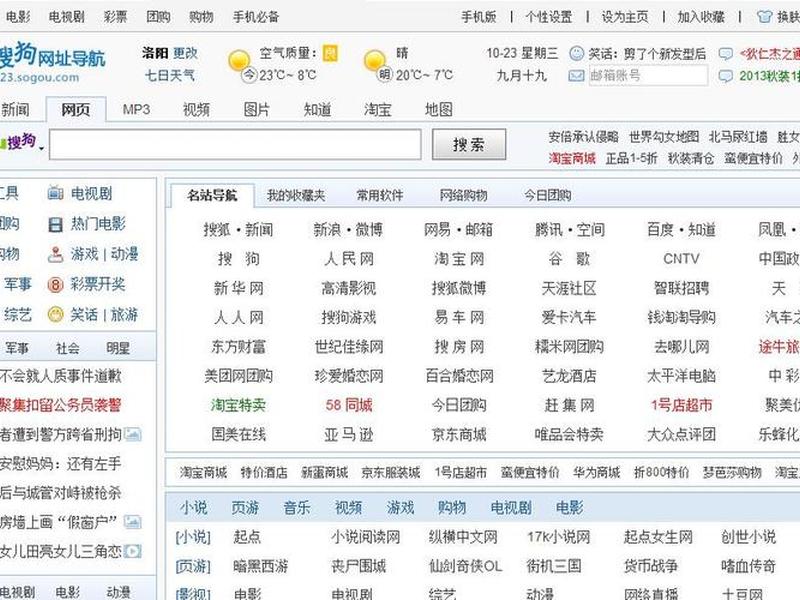The width and height of the screenshot is (800, 600).
Task: Switch to the MP3 search tab
Action: pos(136,109)
